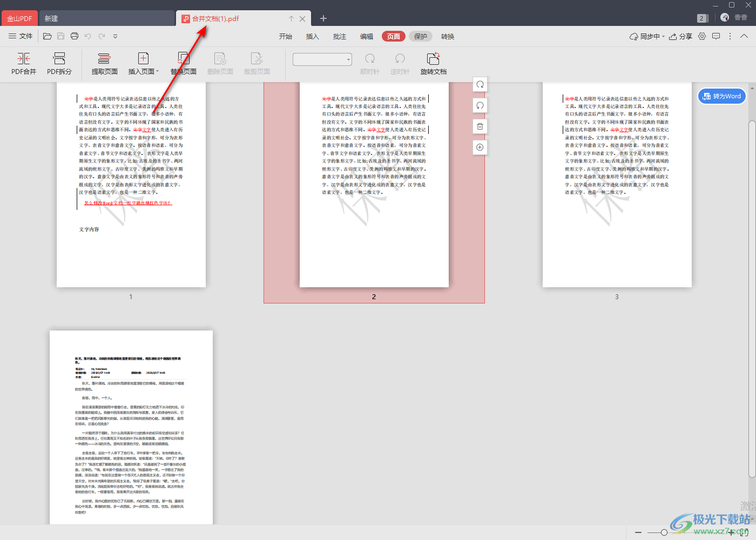Open the 保护 protect tab
This screenshot has height=540, width=756.
point(421,36)
